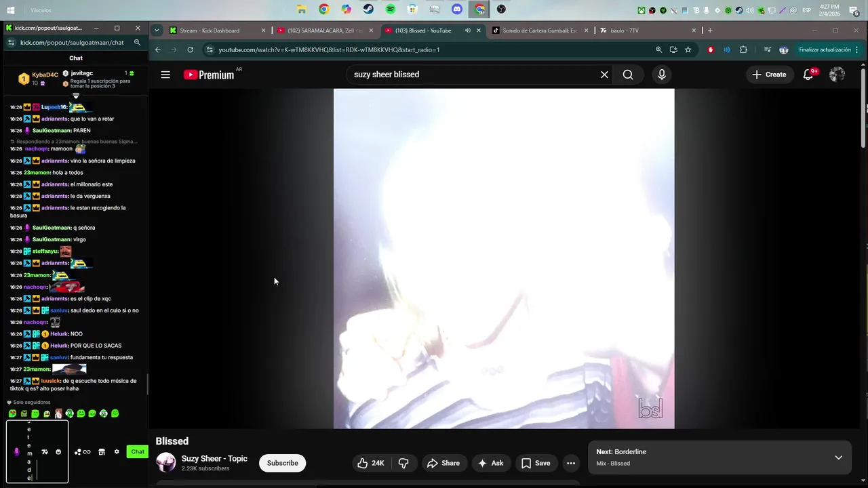Screen dimensions: 868x488
Task: Reload the YouTube page
Action: click(191, 49)
